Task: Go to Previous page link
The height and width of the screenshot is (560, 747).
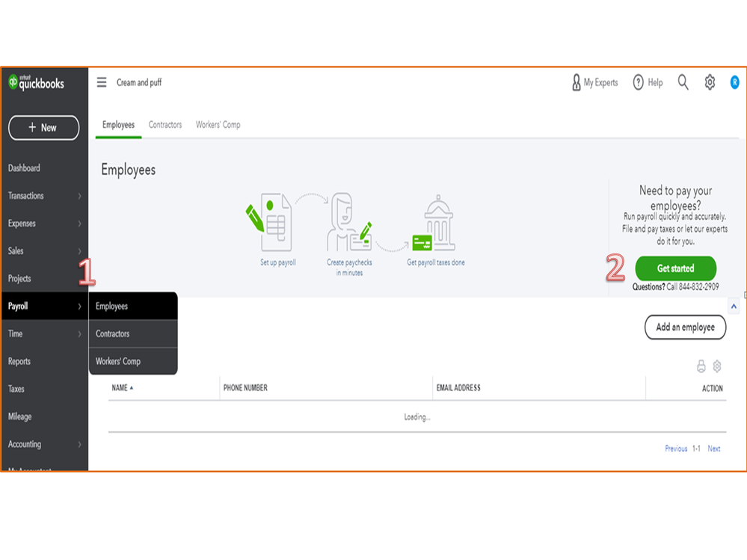Action: [676, 449]
